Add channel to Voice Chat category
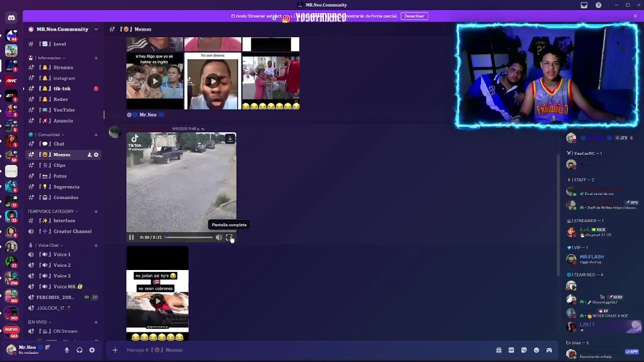The image size is (644, 362). [96, 245]
